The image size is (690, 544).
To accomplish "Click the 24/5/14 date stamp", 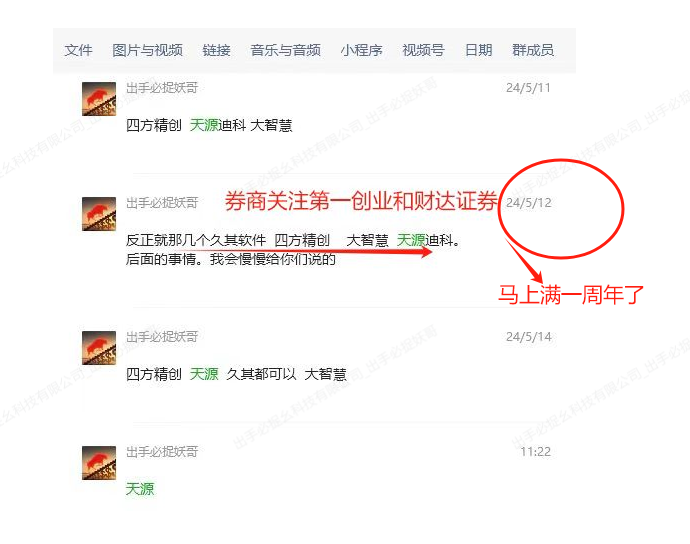I will (x=529, y=337).
